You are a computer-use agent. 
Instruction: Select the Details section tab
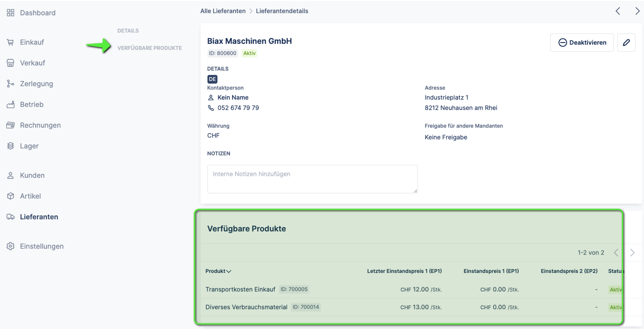click(128, 31)
